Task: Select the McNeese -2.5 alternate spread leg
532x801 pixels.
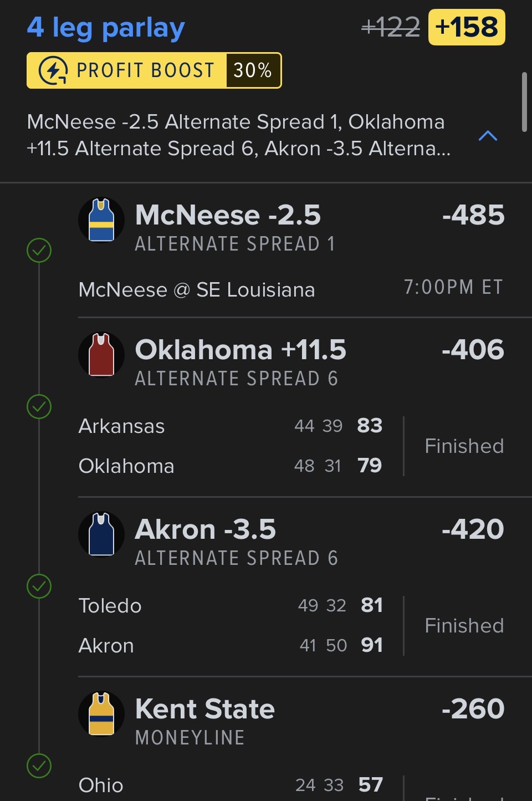Action: (228, 216)
